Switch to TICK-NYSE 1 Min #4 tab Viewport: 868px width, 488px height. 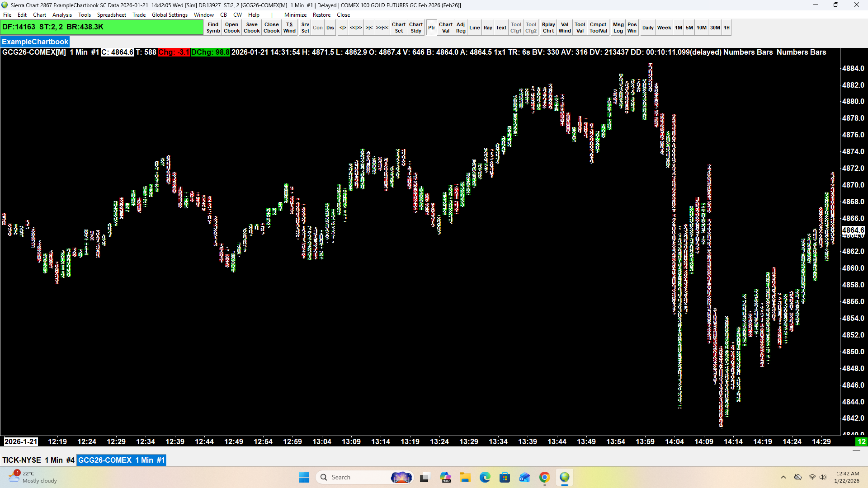point(38,460)
